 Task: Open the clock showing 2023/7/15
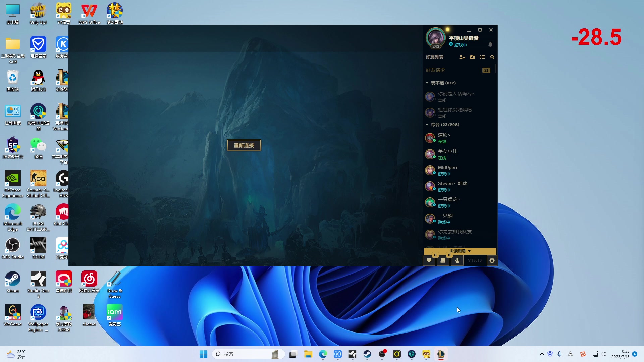coord(621,354)
